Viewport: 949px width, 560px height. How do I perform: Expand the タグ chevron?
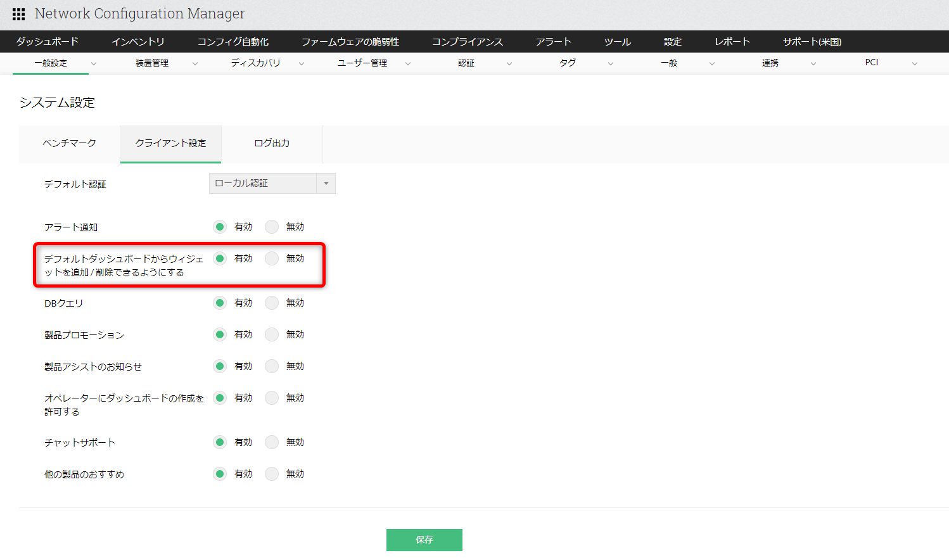[x=611, y=63]
